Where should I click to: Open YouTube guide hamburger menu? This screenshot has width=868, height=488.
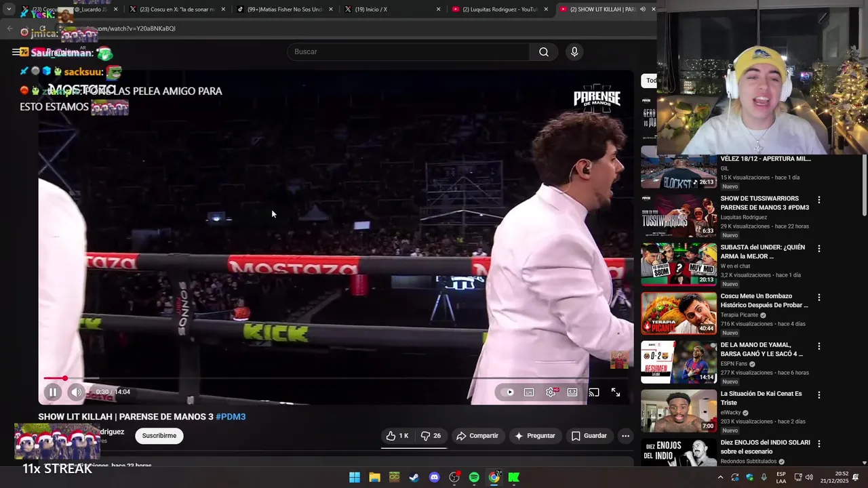tap(16, 52)
